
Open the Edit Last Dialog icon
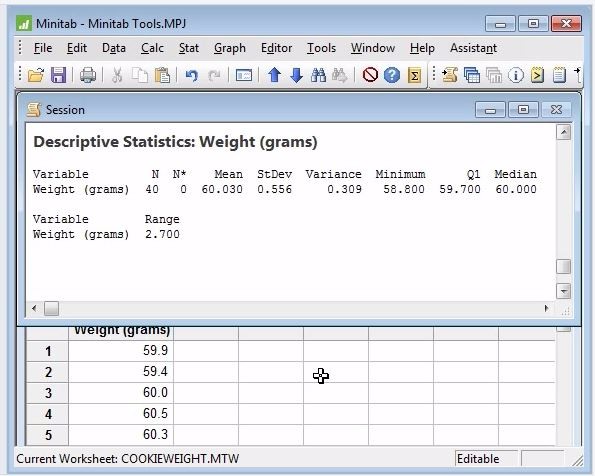244,75
